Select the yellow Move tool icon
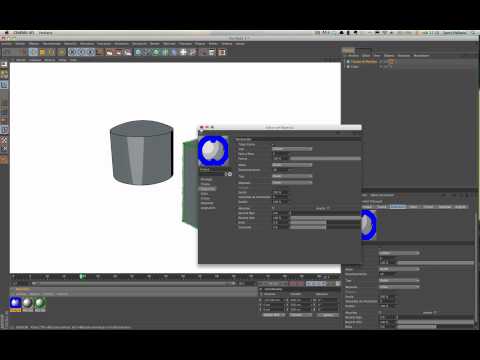The image size is (480, 360). click(x=42, y=52)
